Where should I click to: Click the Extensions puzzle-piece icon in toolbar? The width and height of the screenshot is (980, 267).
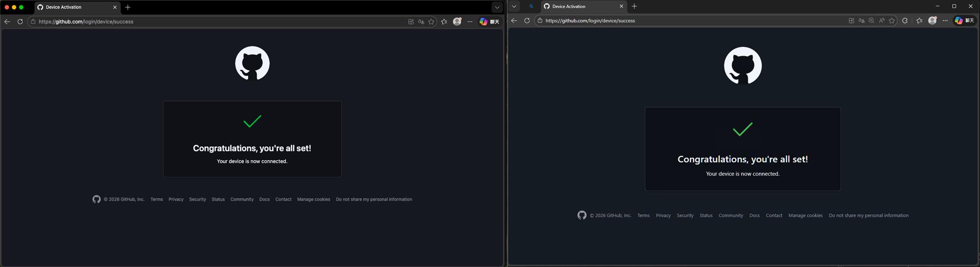[x=904, y=21]
